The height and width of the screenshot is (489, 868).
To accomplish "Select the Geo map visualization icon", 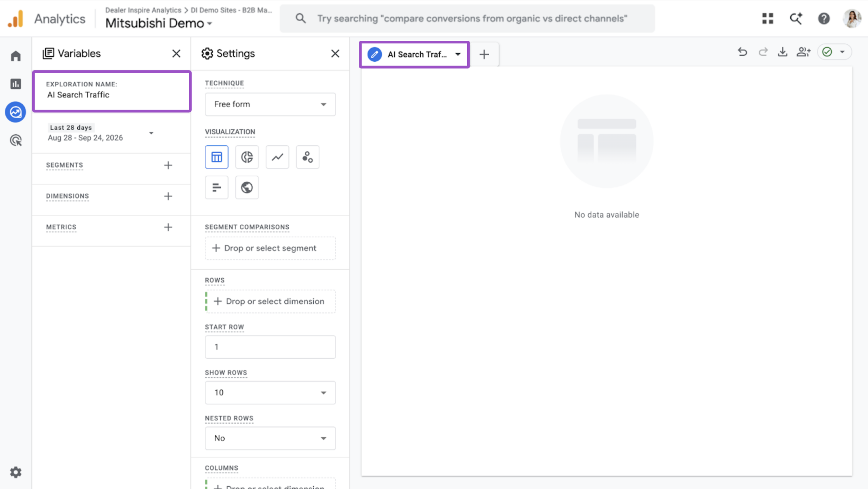I will 247,187.
